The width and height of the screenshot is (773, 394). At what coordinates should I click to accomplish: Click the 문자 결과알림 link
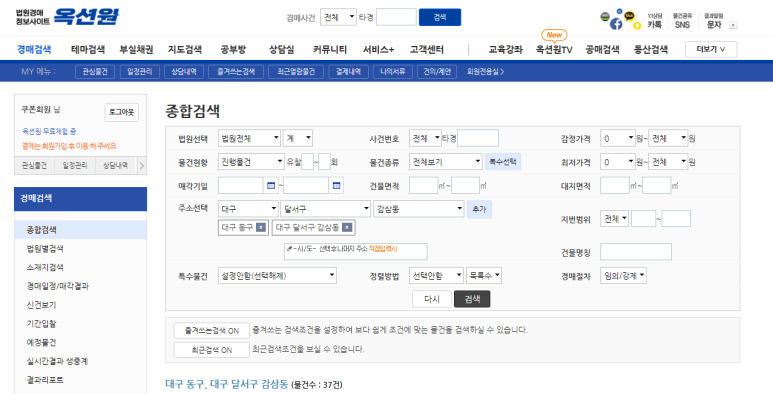713,21
